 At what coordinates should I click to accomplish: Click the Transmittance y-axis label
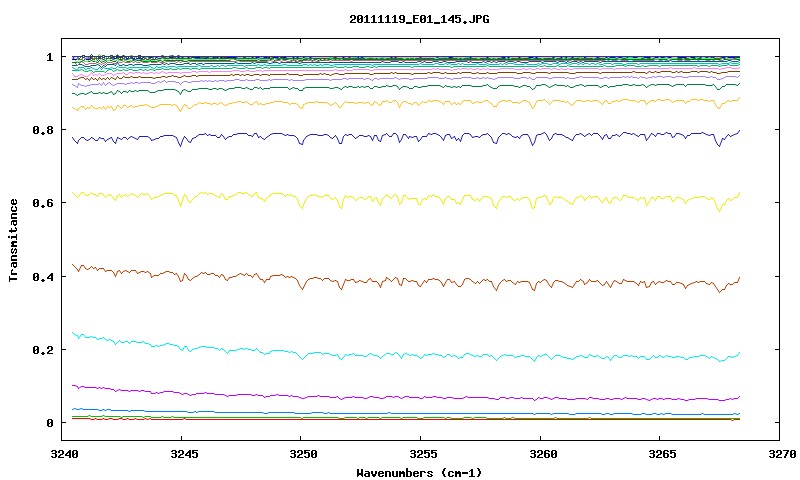click(14, 240)
